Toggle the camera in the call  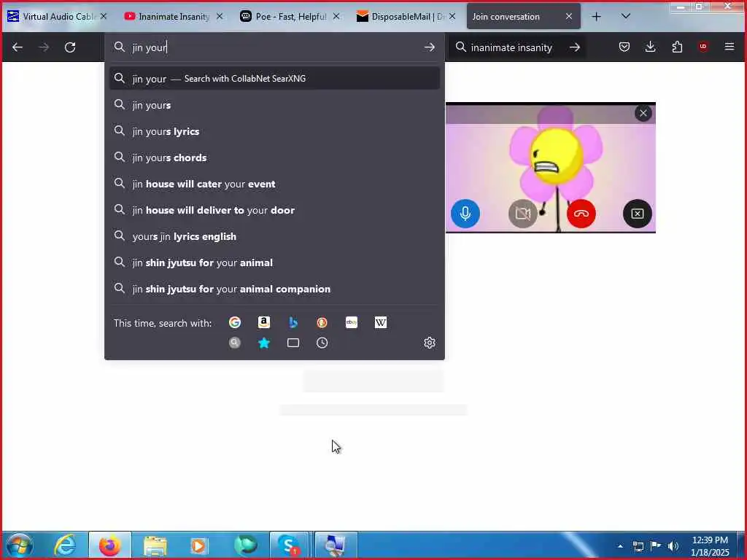click(x=522, y=214)
